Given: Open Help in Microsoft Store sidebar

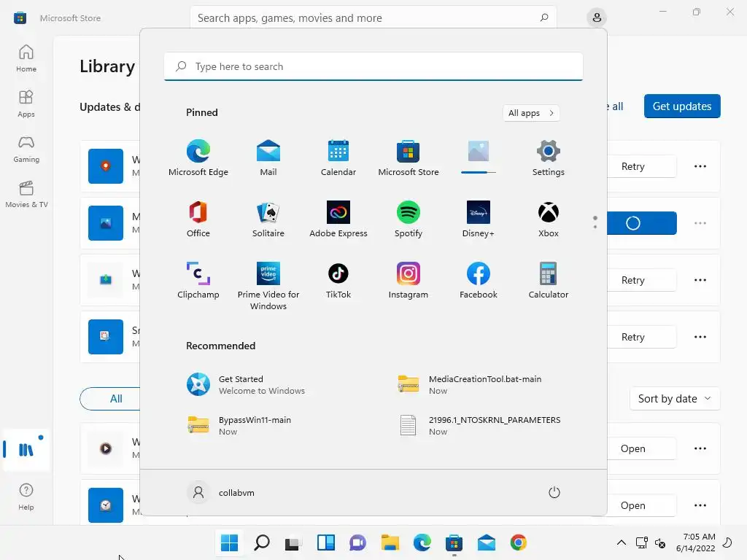Looking at the screenshot, I should 26,497.
